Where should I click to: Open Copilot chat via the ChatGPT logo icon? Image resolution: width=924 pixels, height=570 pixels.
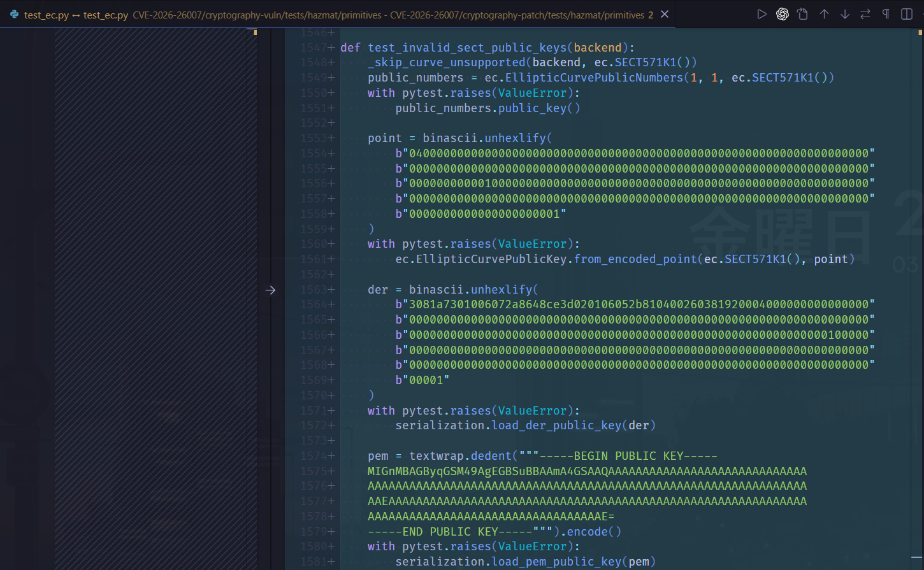tap(783, 13)
